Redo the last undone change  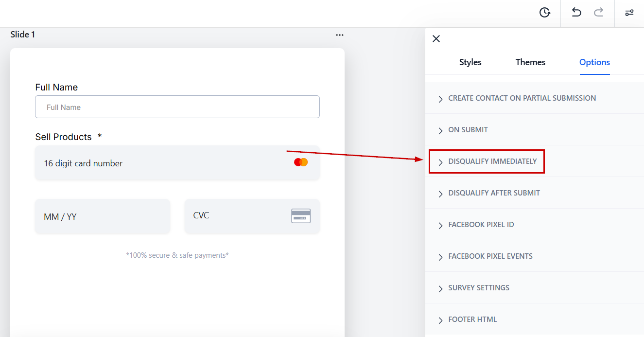(x=599, y=12)
